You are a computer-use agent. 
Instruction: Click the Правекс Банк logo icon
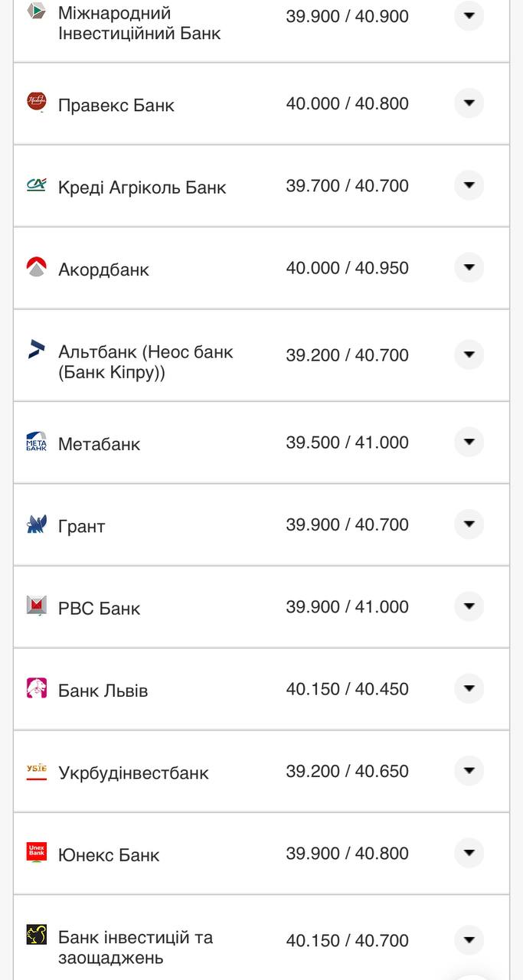pos(36,102)
